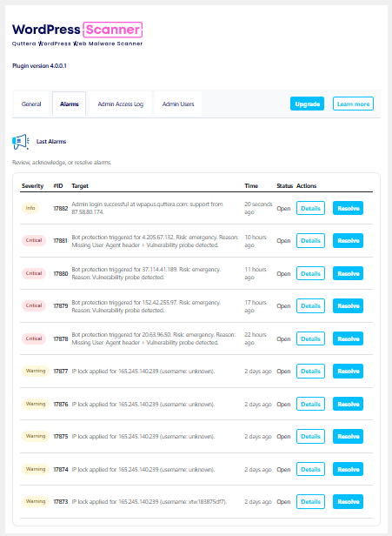The image size is (392, 536).
Task: Click the target text mentioning 20.63.96.50
Action: click(154, 338)
